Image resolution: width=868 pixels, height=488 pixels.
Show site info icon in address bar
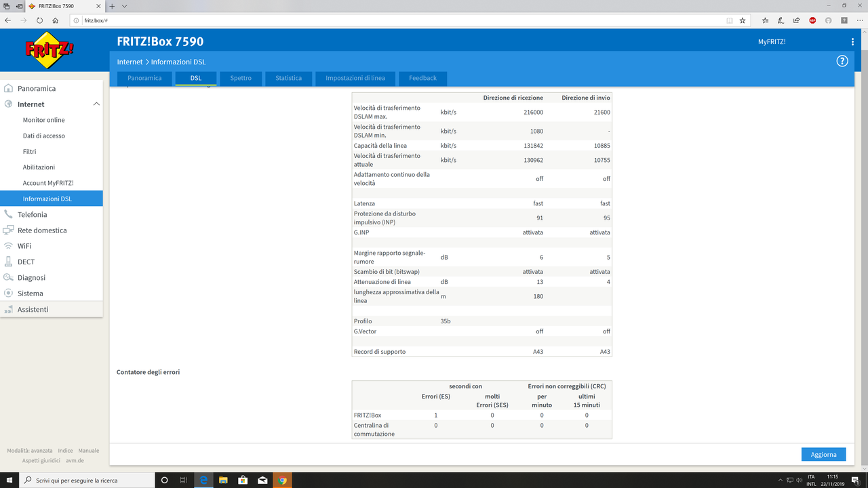click(x=77, y=20)
